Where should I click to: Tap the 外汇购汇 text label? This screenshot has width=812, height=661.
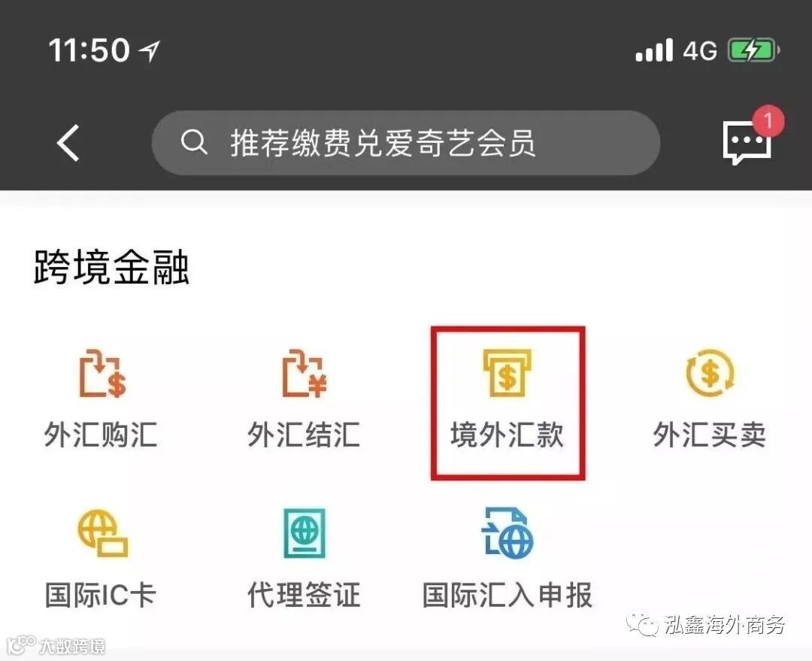click(x=101, y=435)
